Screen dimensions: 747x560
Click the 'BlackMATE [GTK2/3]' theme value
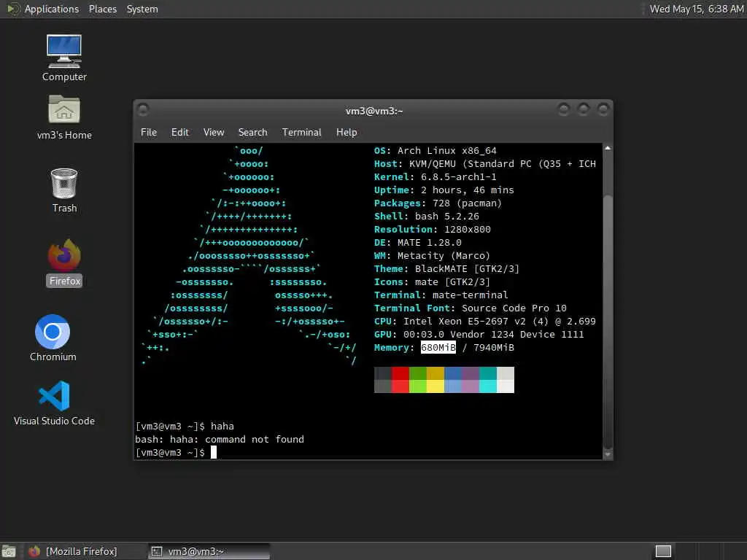(x=467, y=268)
